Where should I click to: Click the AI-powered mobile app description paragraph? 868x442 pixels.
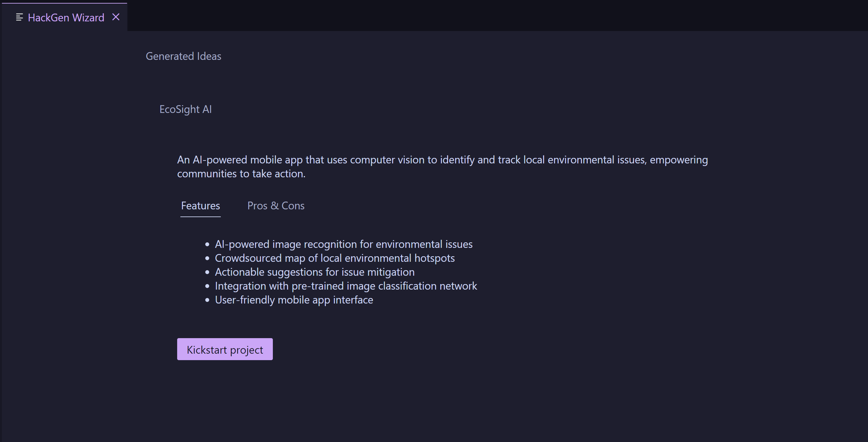tap(442, 167)
